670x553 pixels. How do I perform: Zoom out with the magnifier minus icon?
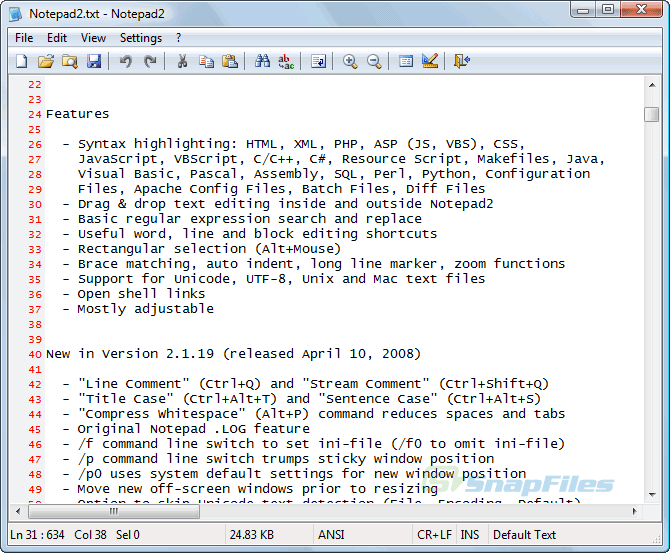tap(374, 61)
